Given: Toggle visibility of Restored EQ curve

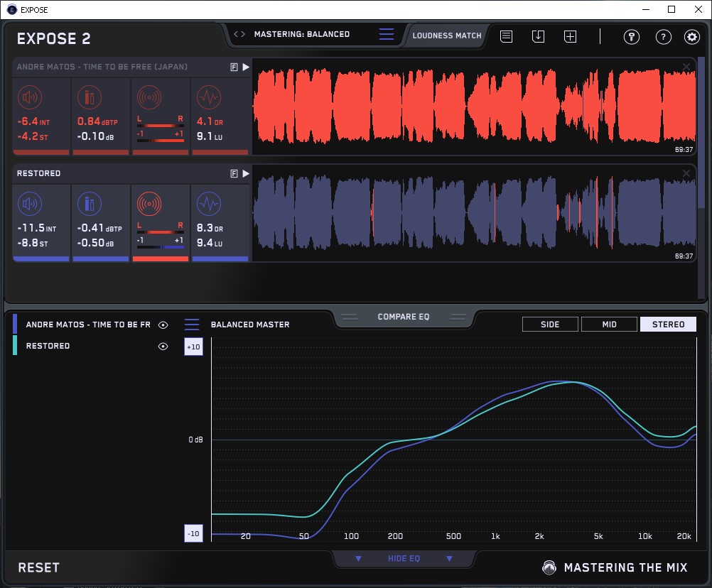Looking at the screenshot, I should (163, 347).
